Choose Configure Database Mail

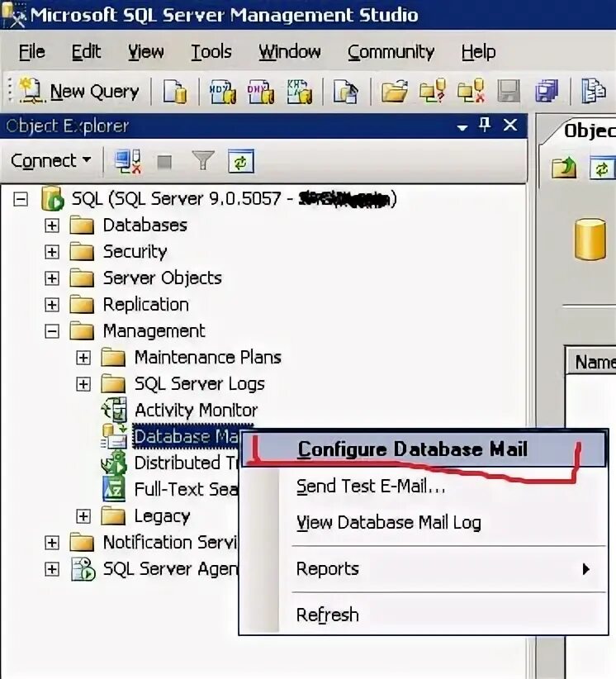[x=424, y=449]
